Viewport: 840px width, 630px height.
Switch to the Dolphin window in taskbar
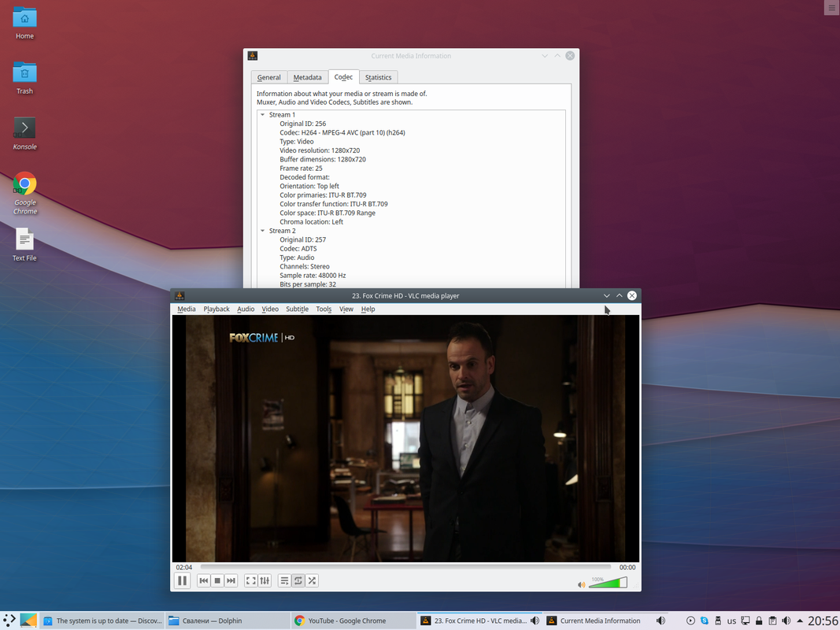228,621
